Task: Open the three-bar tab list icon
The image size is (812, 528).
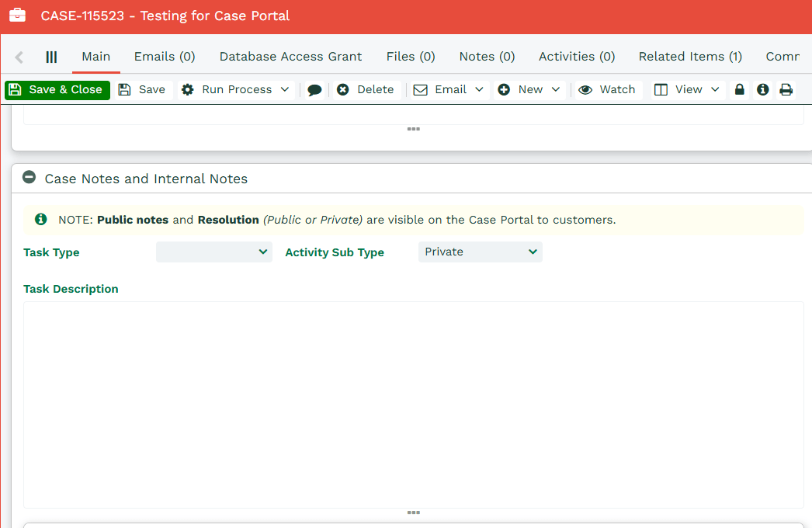Action: point(51,57)
